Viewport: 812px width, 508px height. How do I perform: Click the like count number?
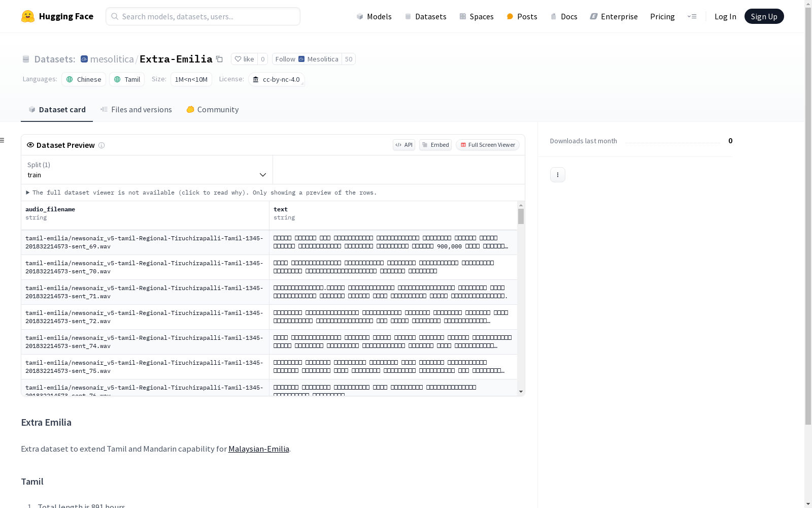262,59
